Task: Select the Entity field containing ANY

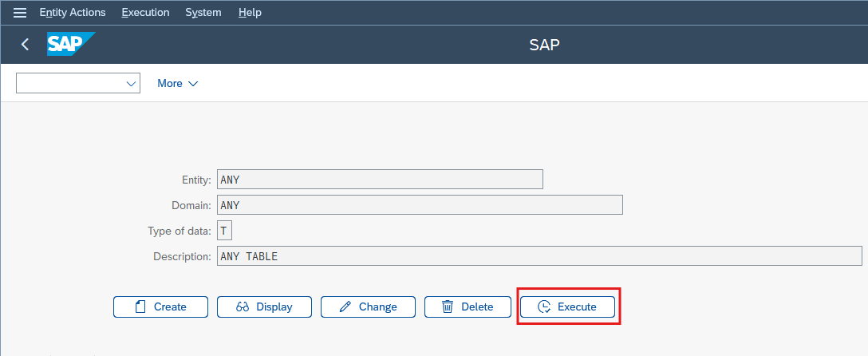Action: (380, 180)
